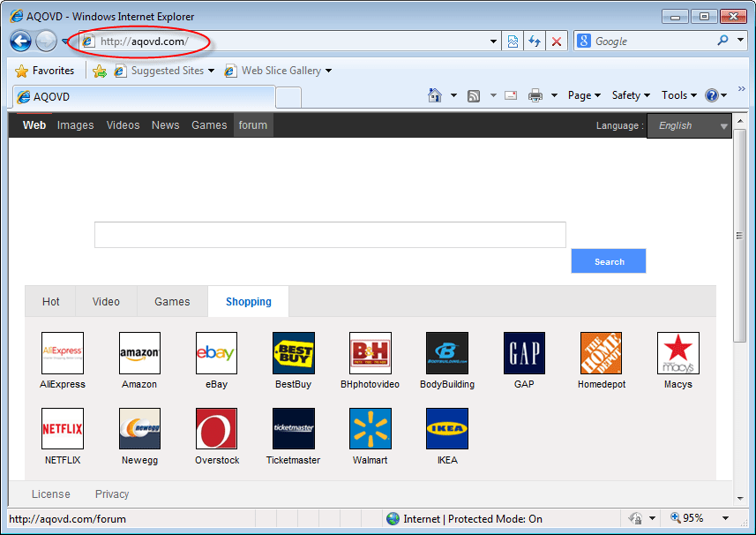
Task: Open a new blank browser tab
Action: (288, 98)
